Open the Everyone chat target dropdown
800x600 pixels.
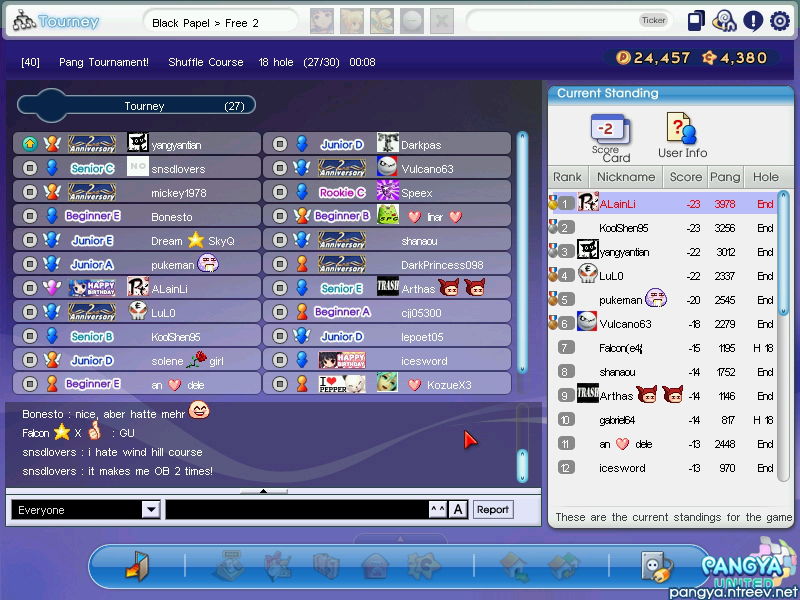click(151, 510)
